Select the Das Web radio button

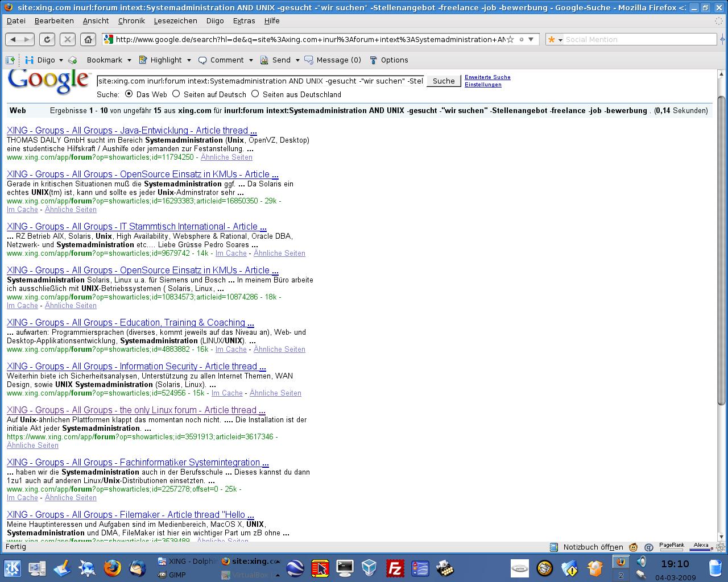click(x=129, y=94)
